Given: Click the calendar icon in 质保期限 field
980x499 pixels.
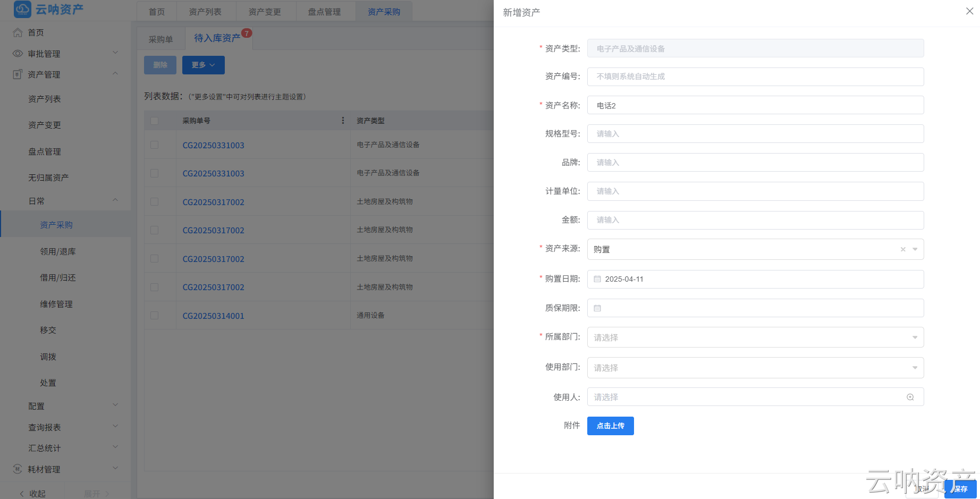Looking at the screenshot, I should 597,308.
